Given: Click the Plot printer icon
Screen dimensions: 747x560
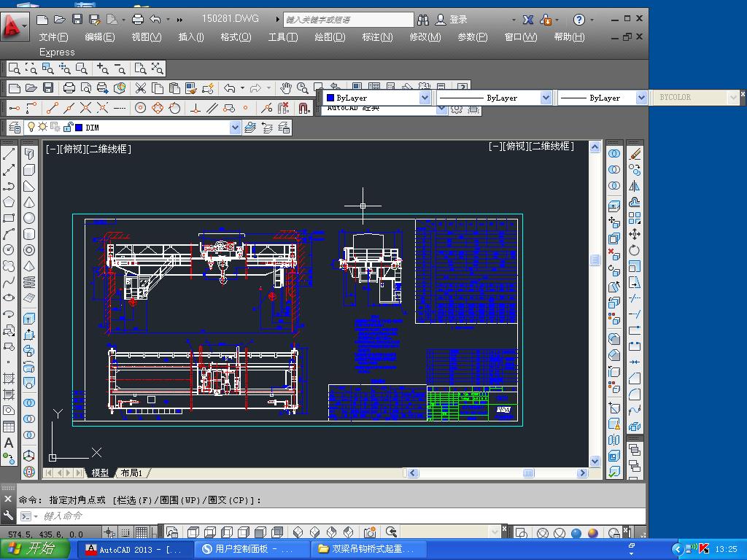Looking at the screenshot, I should click(x=69, y=88).
